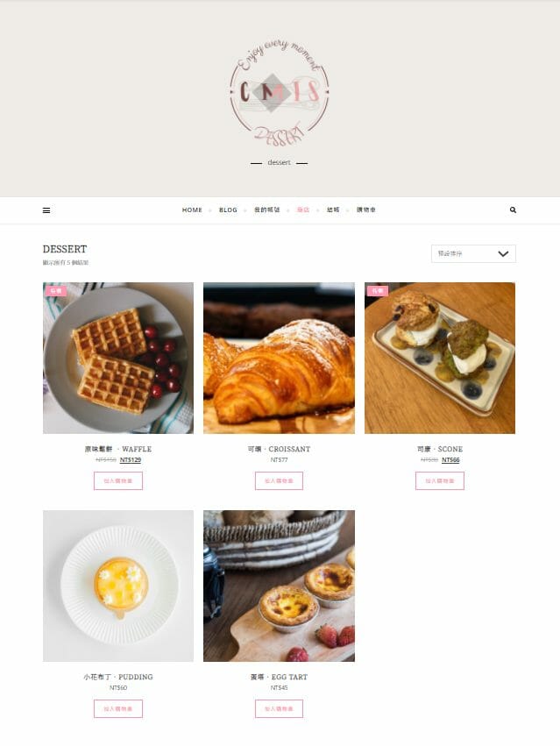Click the CMIS Dessert circular logo
This screenshot has height=746, width=560.
280,92
